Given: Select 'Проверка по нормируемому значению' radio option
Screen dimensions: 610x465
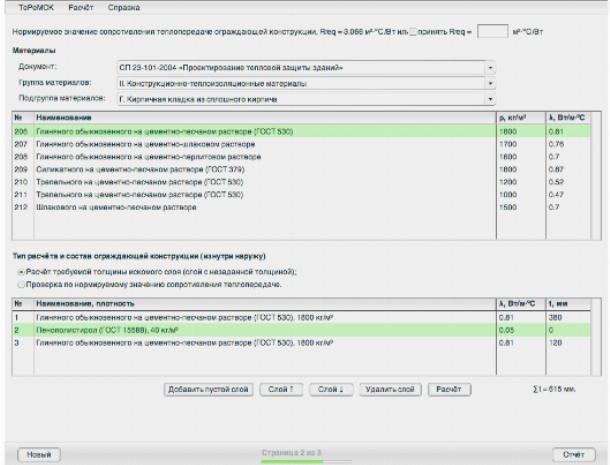Looking at the screenshot, I should [x=23, y=284].
